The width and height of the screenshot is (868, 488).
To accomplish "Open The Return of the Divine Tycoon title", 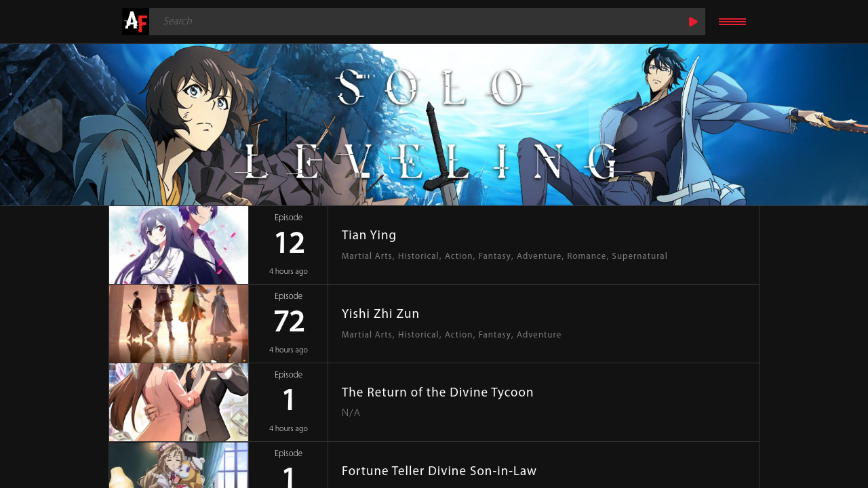I will click(x=437, y=392).
